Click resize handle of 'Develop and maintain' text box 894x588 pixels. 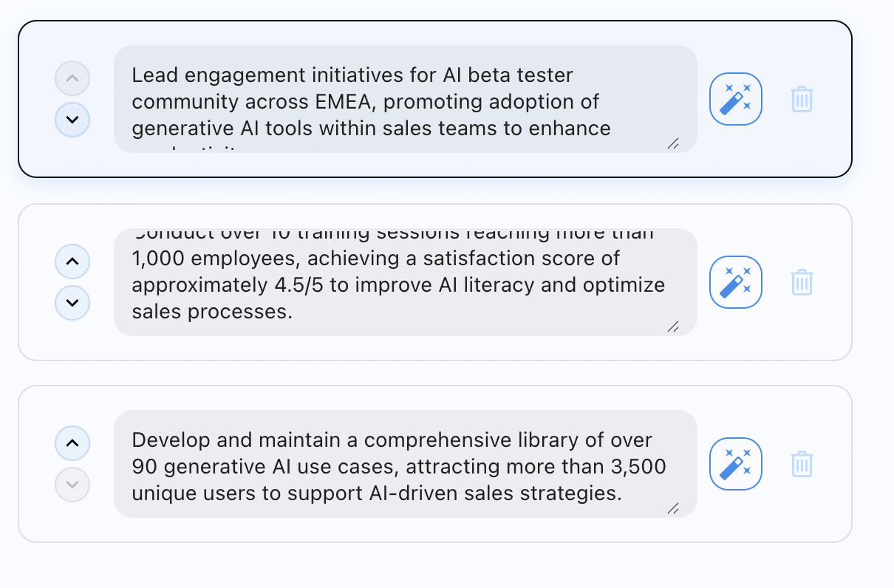(673, 509)
